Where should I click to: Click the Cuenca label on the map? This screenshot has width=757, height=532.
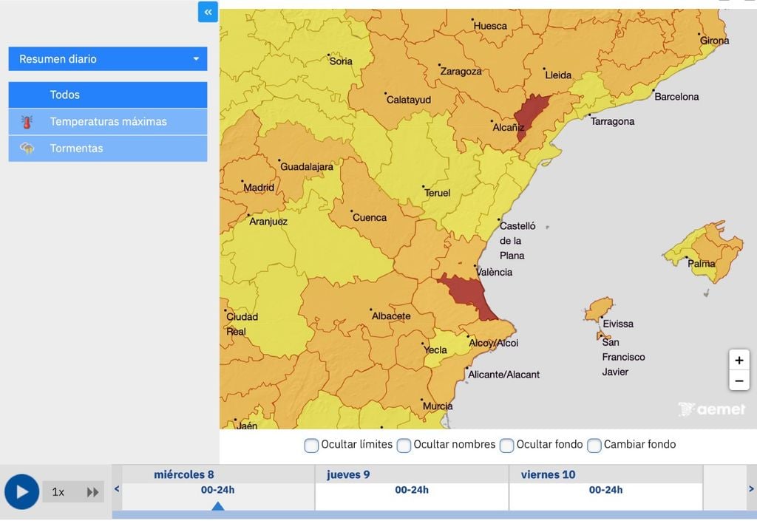point(370,217)
